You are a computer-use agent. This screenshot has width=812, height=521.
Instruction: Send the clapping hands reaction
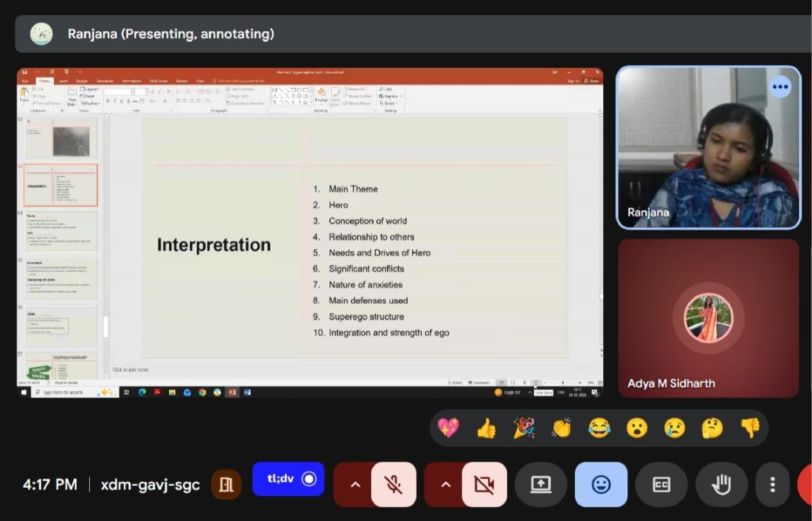[x=561, y=428]
